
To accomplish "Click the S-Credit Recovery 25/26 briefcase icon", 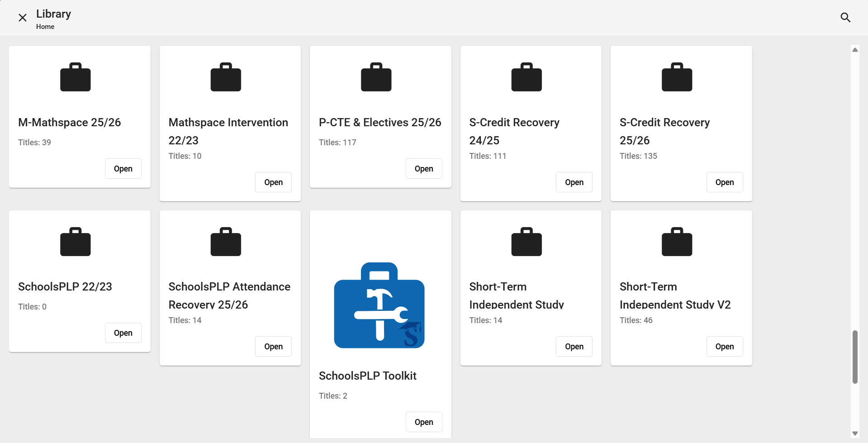I will pos(677,77).
